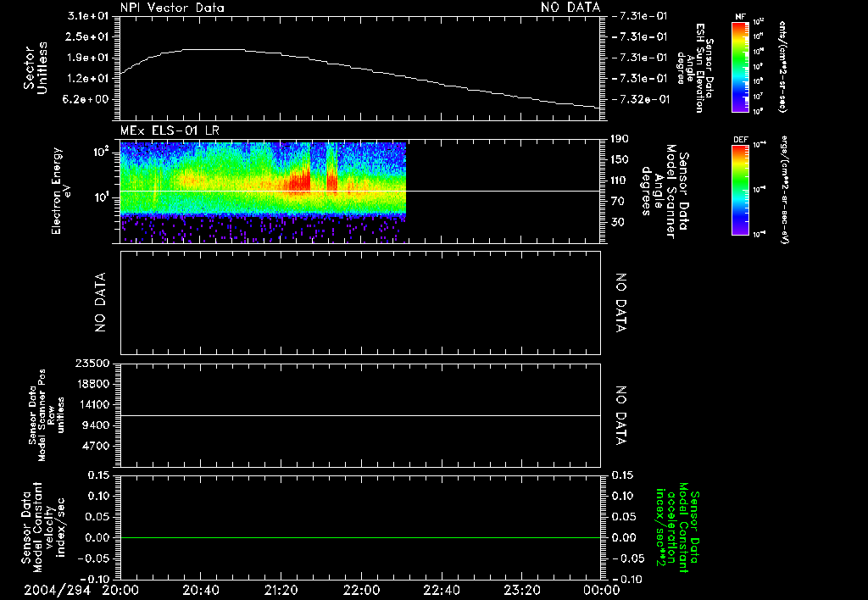This screenshot has height=600, width=868.
Task: Click the "3.1e+01" sector tick label
Action: click(x=88, y=15)
